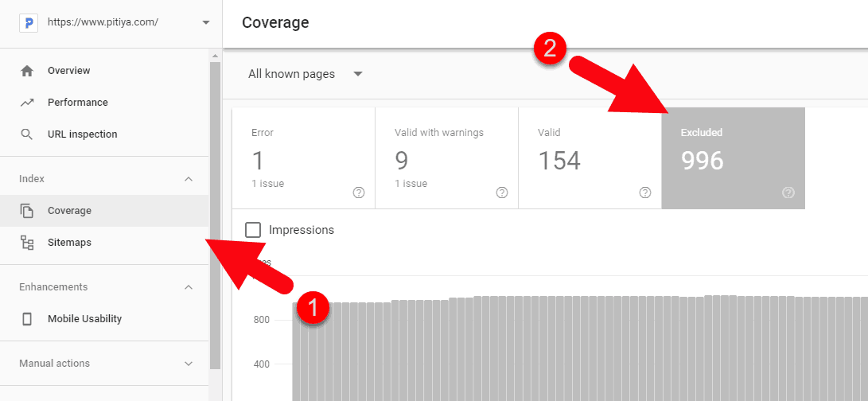
Task: Select the Valid status card
Action: [590, 158]
